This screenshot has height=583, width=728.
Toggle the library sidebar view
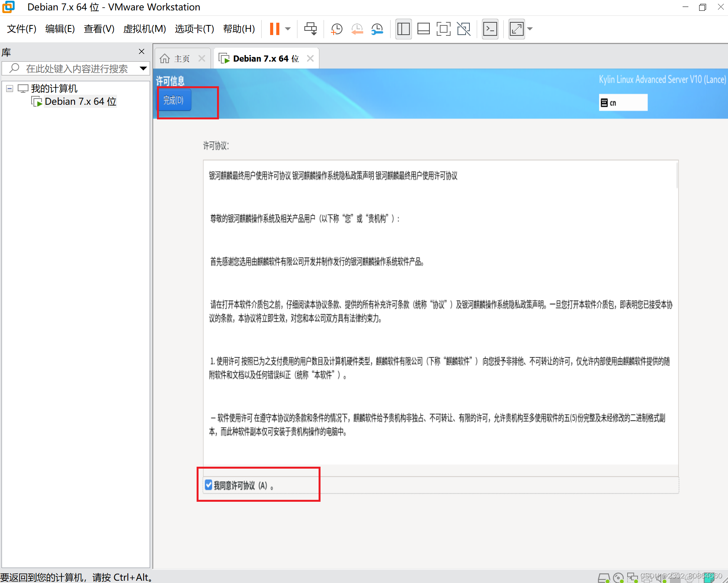pyautogui.click(x=403, y=29)
